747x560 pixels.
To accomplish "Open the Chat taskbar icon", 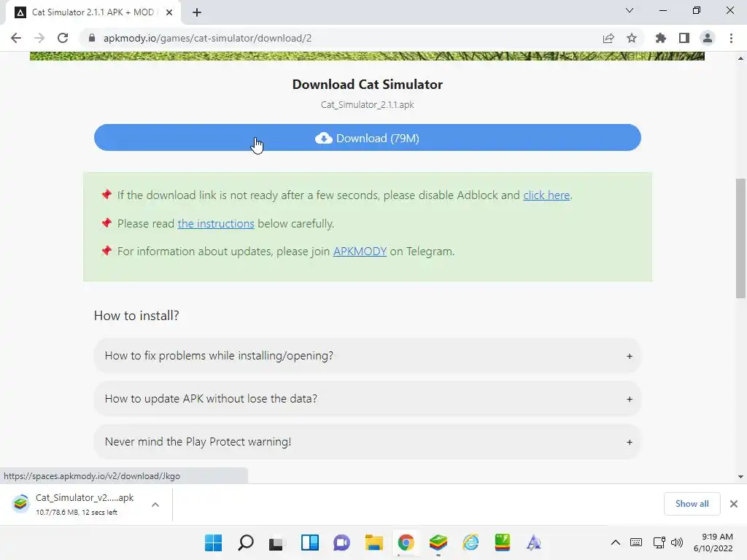I will [341, 542].
